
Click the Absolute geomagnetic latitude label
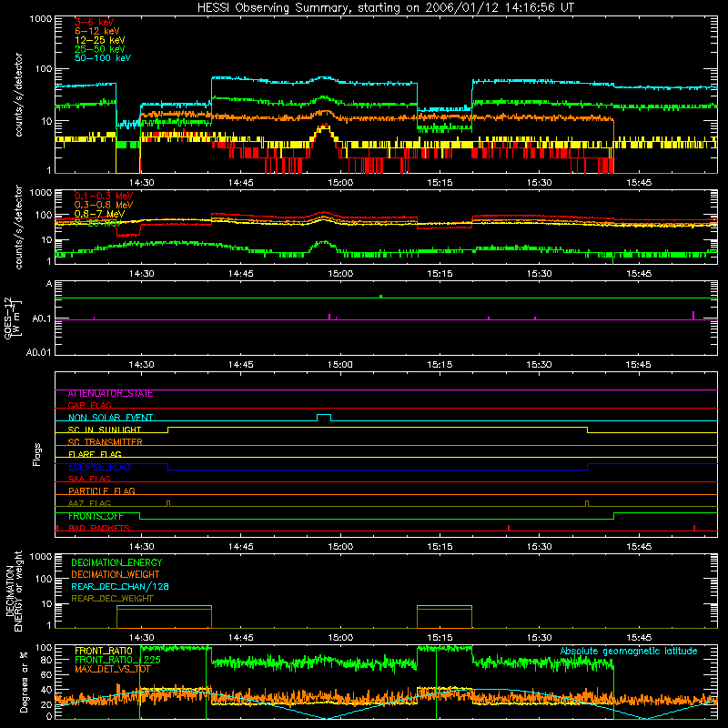pos(629,652)
